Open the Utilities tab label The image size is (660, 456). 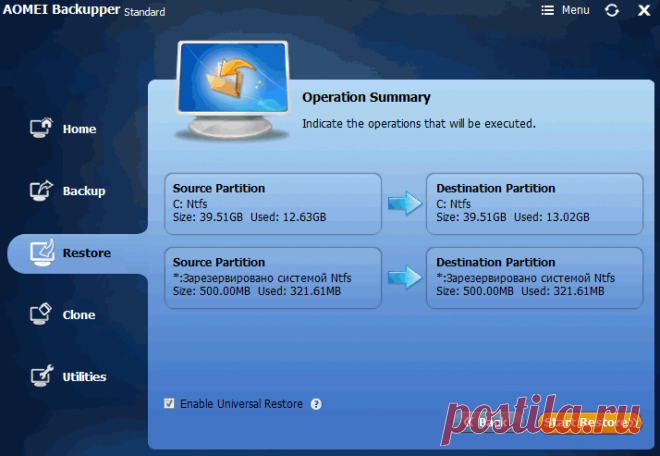click(84, 377)
